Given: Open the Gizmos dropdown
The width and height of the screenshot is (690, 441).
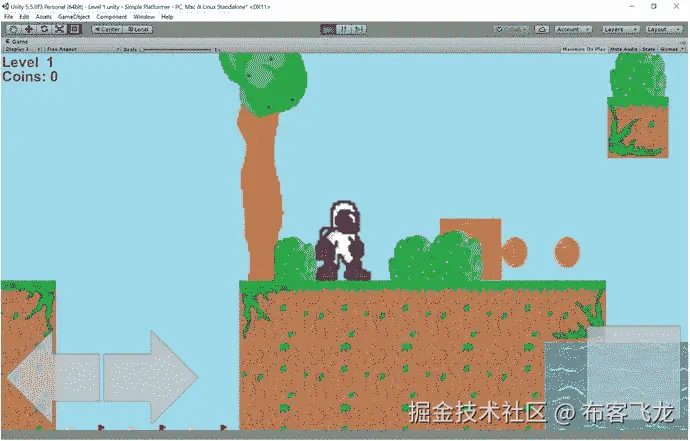Looking at the screenshot, I should point(671,49).
